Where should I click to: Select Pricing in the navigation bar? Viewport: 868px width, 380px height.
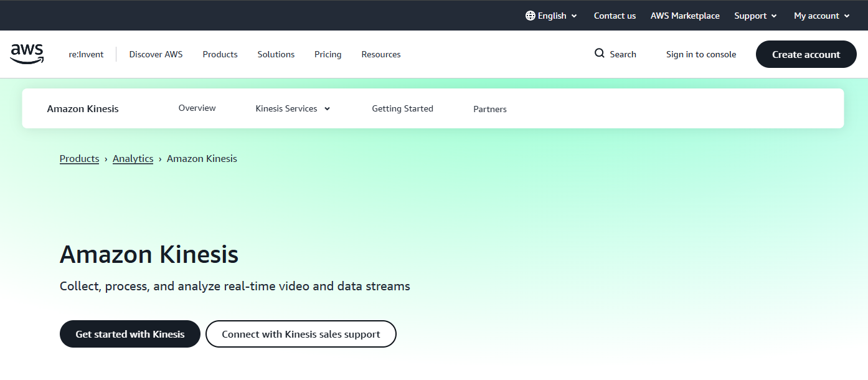[328, 54]
